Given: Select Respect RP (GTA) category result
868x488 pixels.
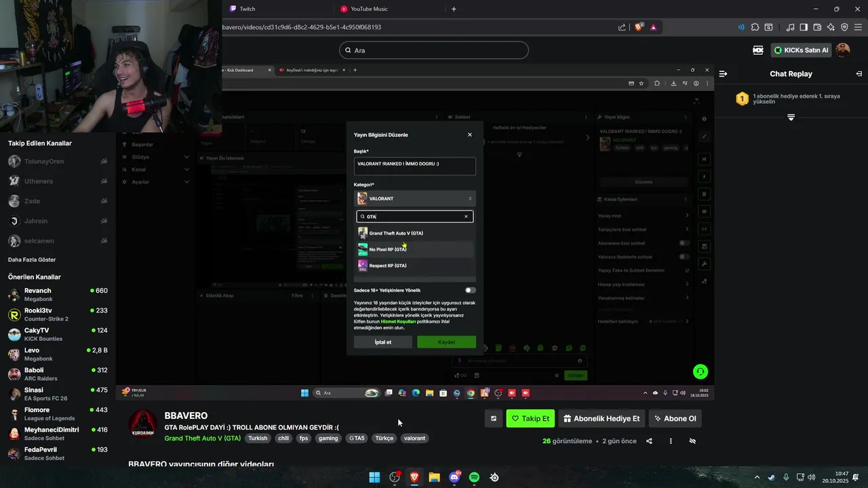Looking at the screenshot, I should (x=414, y=266).
